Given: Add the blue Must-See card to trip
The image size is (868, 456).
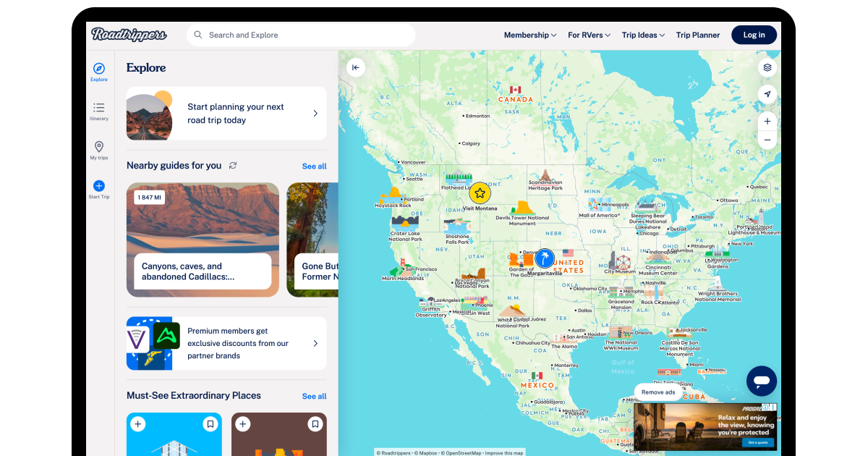Looking at the screenshot, I should click(x=138, y=424).
